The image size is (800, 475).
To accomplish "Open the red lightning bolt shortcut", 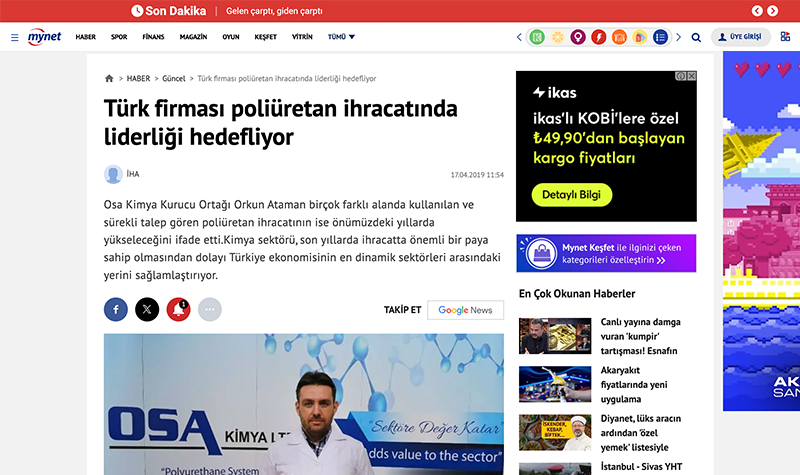I will [599, 37].
